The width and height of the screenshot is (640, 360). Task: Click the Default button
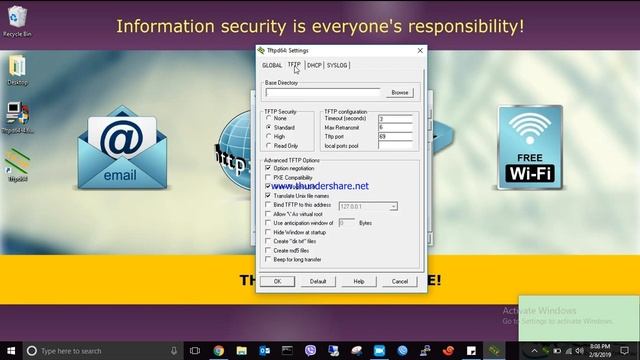318,281
